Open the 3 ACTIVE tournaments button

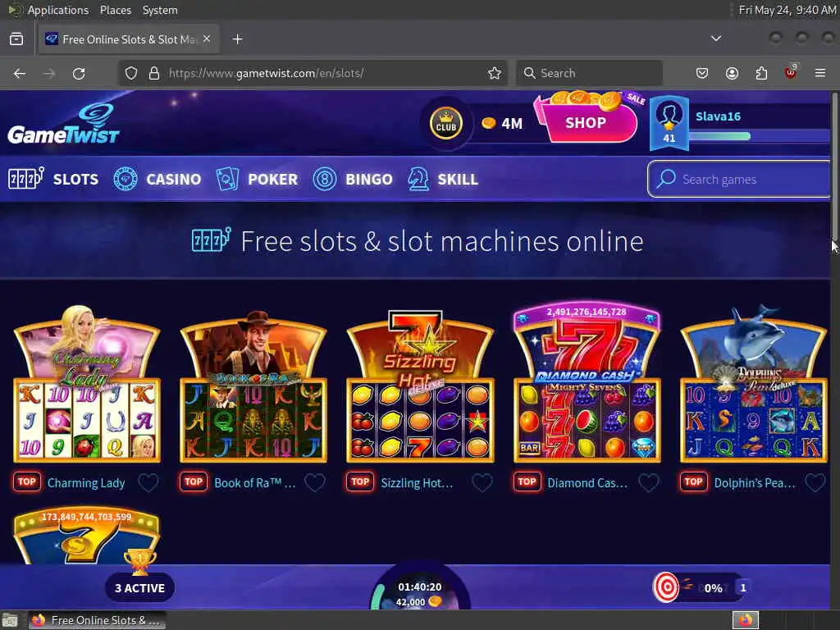click(139, 587)
